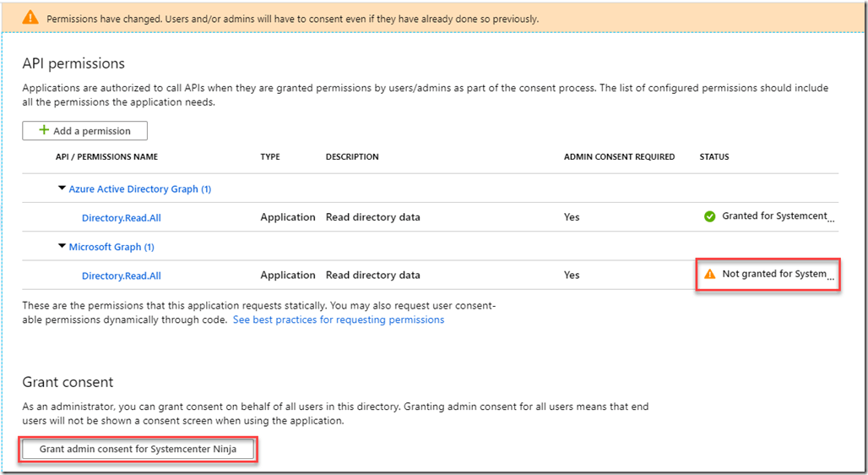Viewport: 868px width, 475px height.
Task: Sort by API / Permissions Name column header
Action: [x=106, y=157]
